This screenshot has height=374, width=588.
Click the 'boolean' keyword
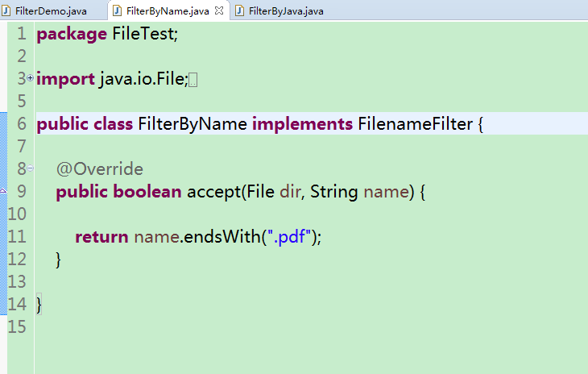(x=147, y=192)
